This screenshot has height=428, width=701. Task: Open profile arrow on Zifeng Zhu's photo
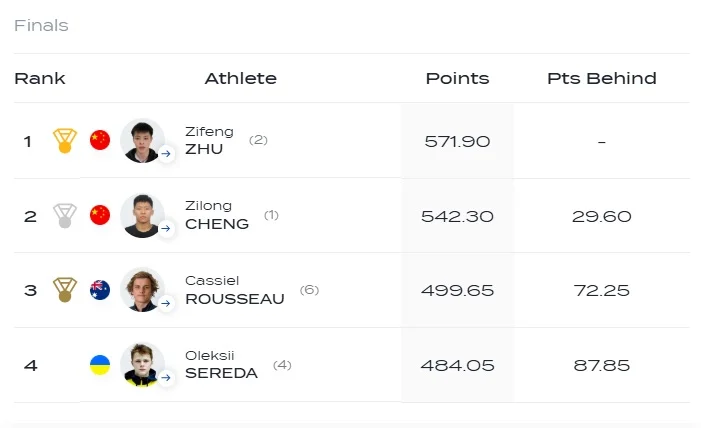[166, 154]
